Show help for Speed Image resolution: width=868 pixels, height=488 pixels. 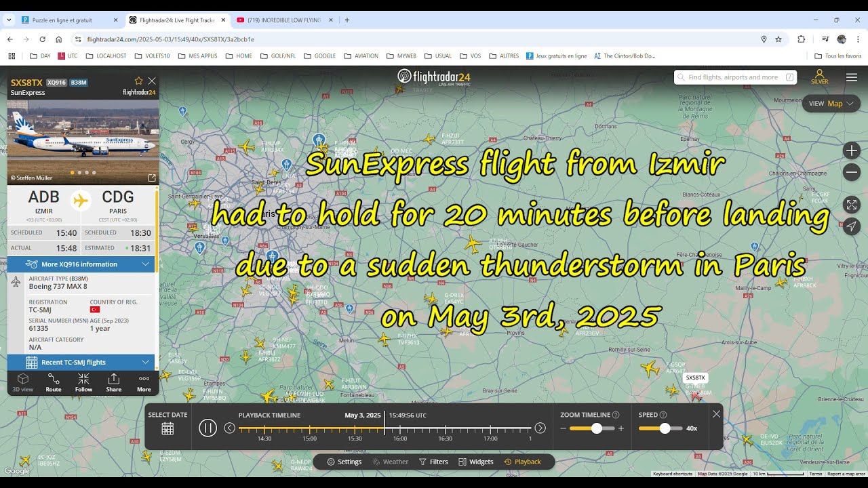click(x=663, y=415)
